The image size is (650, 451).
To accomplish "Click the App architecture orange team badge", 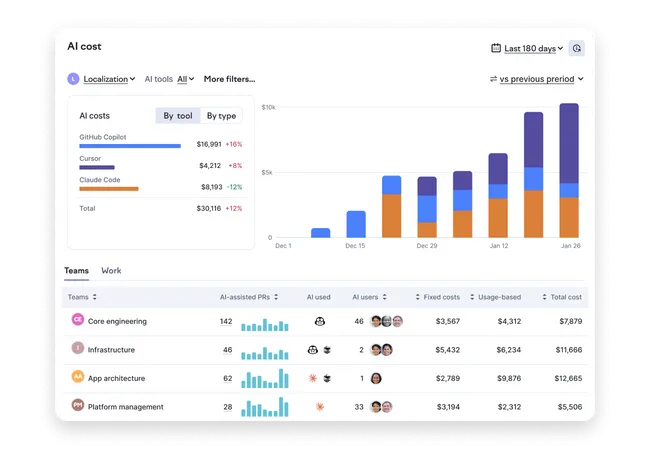I will point(78,376).
